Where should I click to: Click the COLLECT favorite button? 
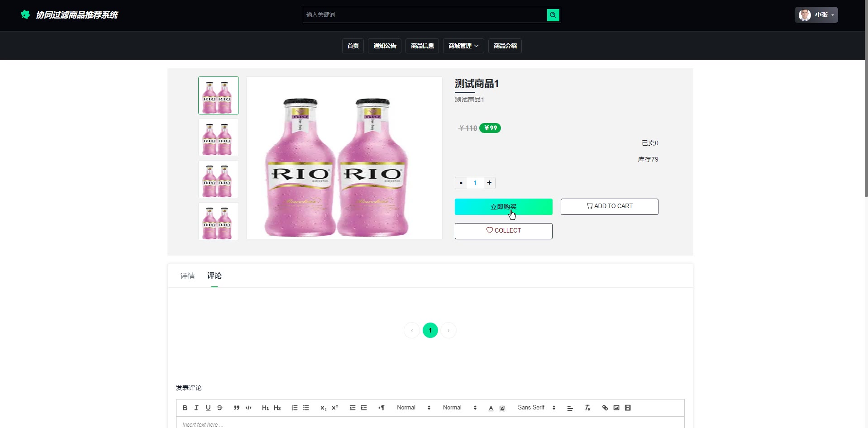coord(504,231)
